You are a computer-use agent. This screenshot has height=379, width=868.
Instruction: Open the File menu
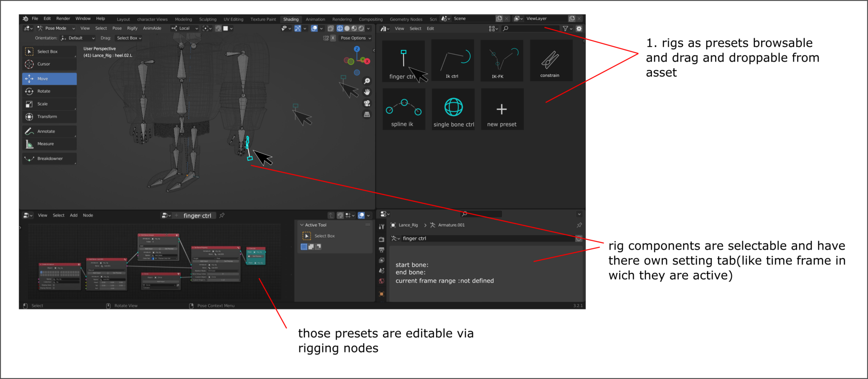pos(35,19)
